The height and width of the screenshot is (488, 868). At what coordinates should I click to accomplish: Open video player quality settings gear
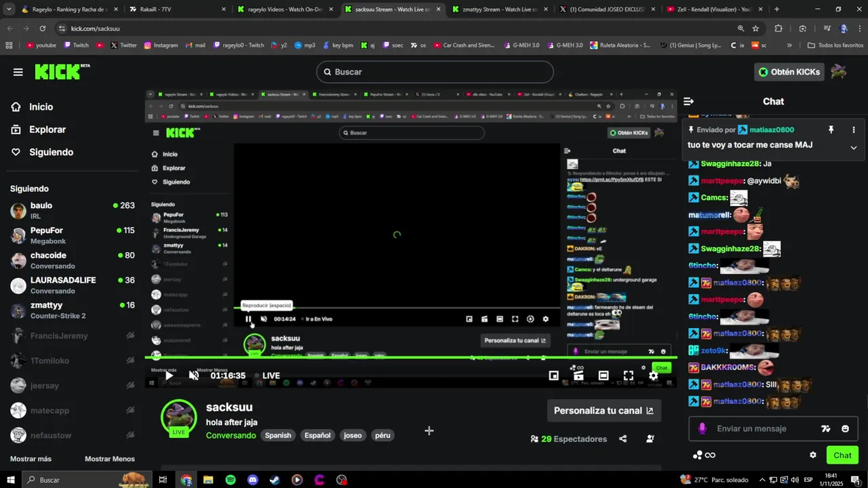tap(653, 375)
